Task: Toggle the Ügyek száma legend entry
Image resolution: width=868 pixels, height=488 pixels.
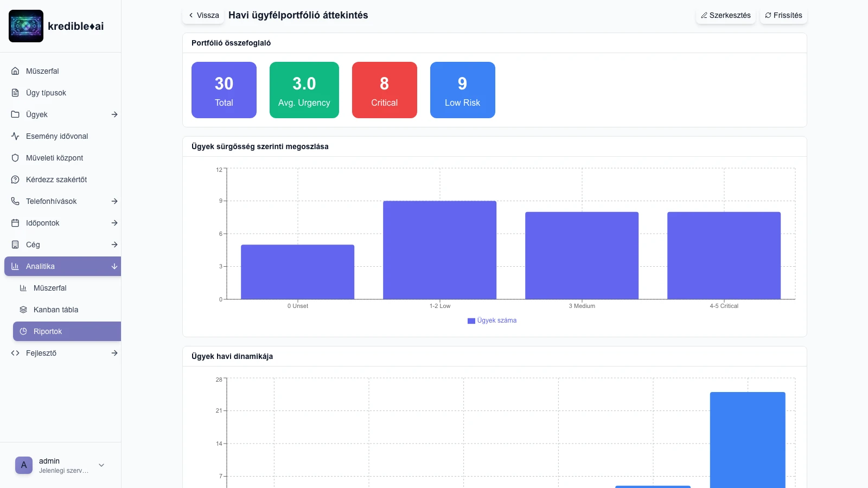Action: pos(492,320)
